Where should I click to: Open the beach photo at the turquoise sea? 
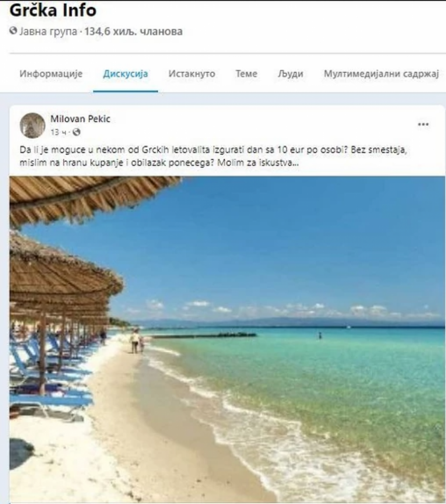click(227, 339)
